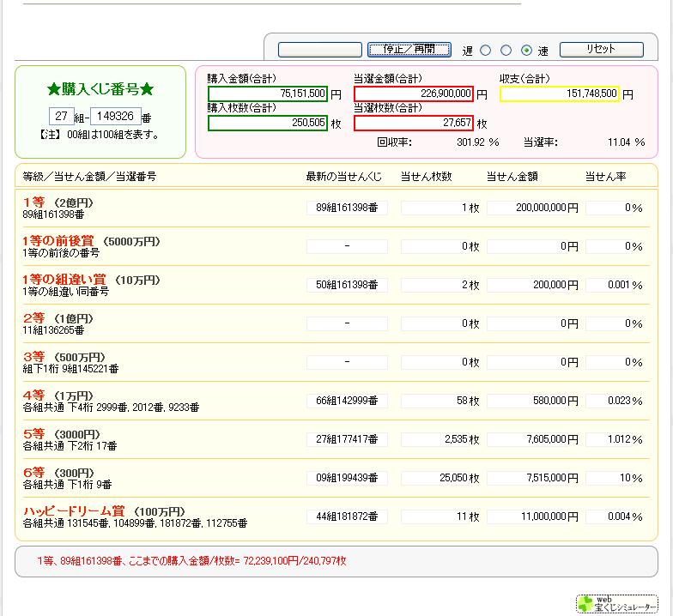Click the 6等 rate 10%
Viewport: 673px width, 616px height.
coord(615,478)
